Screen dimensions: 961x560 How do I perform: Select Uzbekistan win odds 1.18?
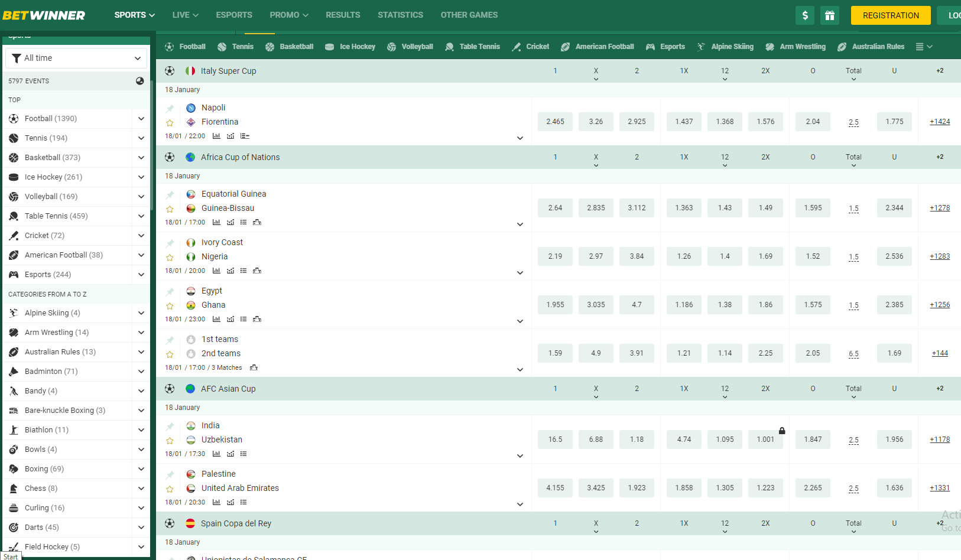(x=637, y=439)
